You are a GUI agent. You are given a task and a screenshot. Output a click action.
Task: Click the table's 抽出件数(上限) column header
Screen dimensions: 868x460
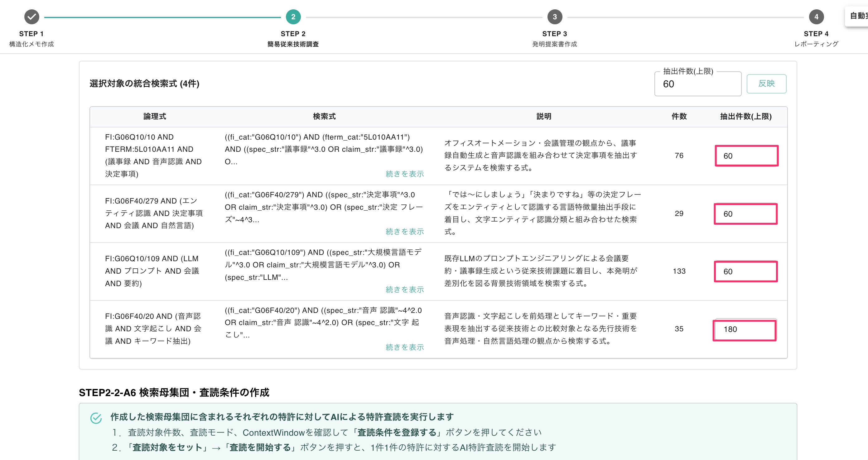point(746,117)
